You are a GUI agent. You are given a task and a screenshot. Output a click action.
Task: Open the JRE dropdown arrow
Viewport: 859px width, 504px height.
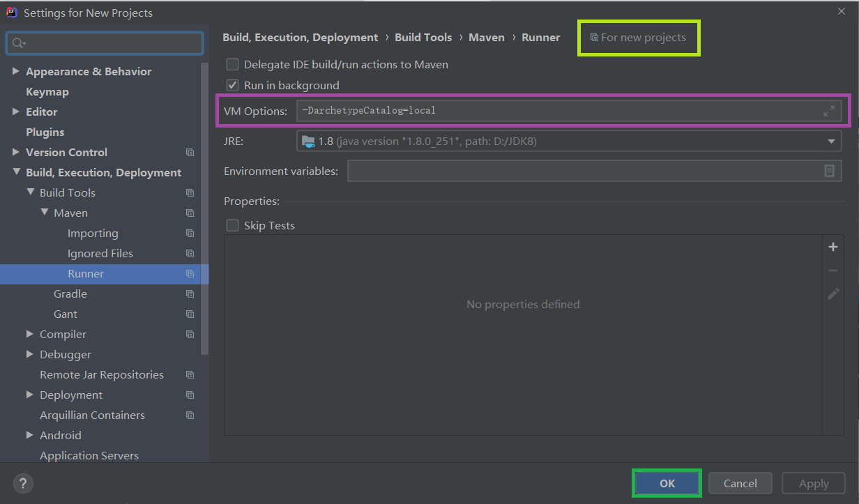pos(831,142)
